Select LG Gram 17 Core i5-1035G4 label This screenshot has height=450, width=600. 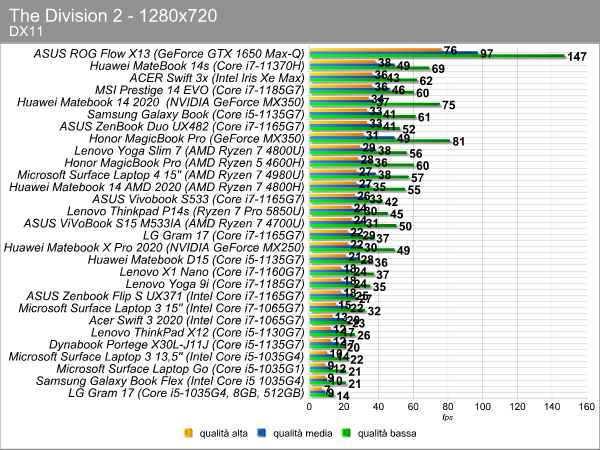[186, 393]
